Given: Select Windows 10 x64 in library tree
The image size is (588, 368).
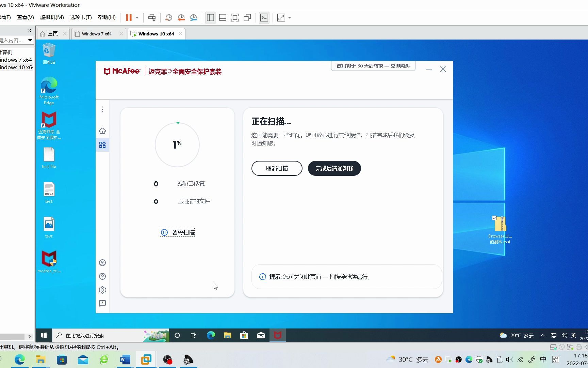Looking at the screenshot, I should [x=17, y=67].
